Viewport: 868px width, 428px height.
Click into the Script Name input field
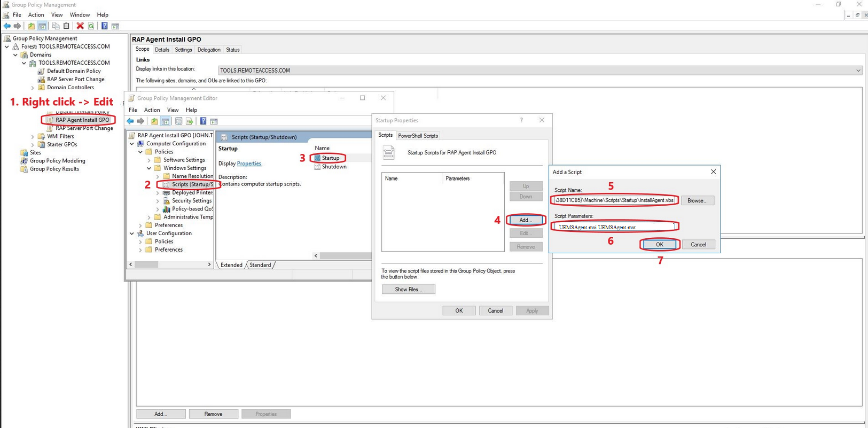[615, 200]
